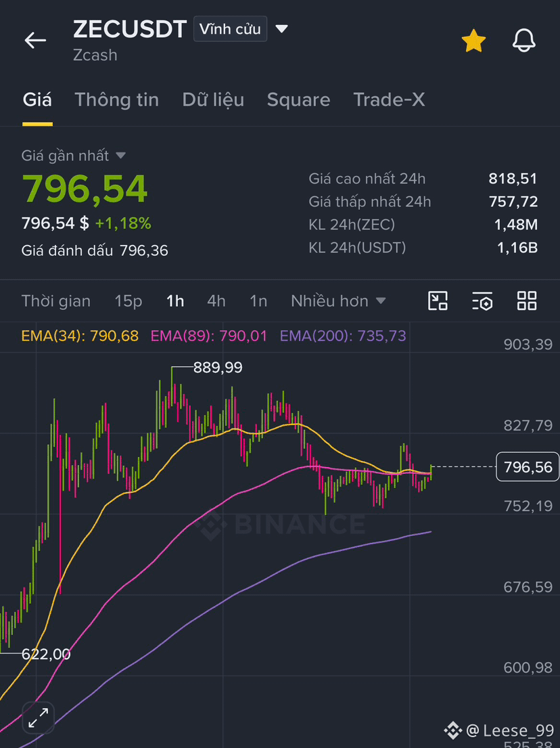Open the grid layout icon
The image size is (560, 748).
[527, 301]
